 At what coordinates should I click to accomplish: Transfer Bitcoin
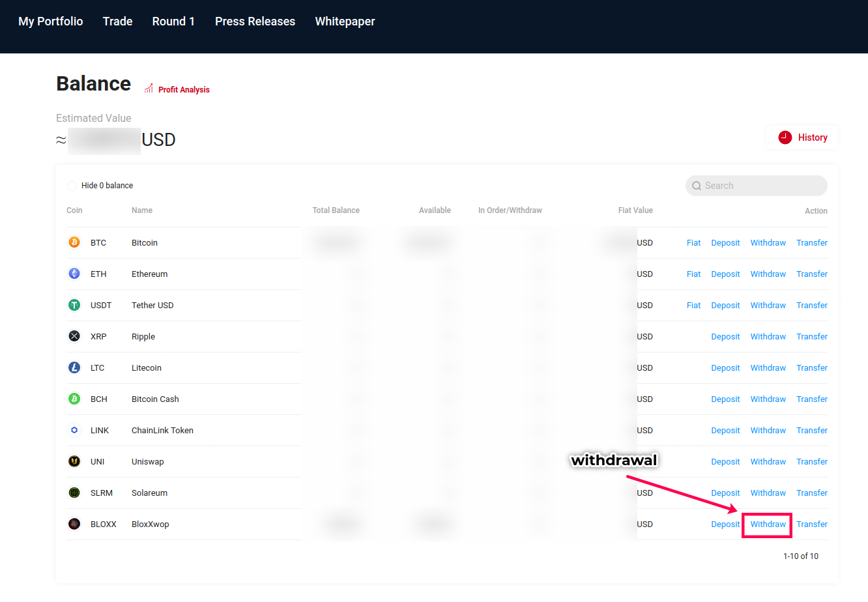[x=812, y=242]
